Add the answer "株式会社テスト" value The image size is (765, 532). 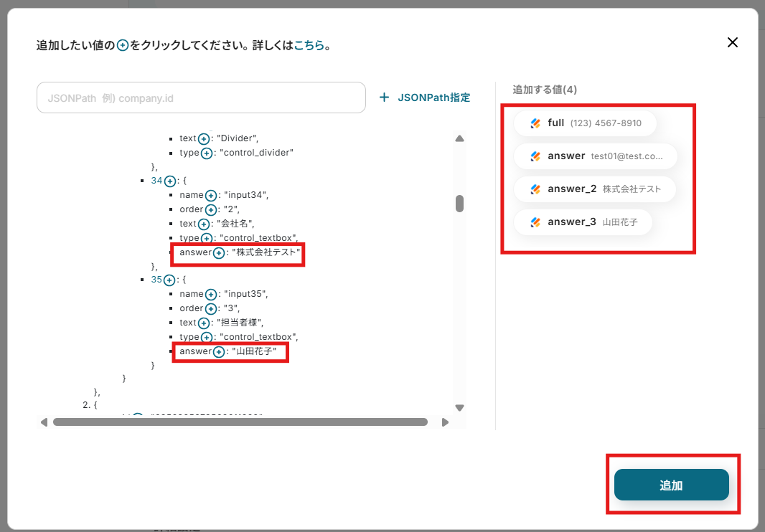point(219,253)
